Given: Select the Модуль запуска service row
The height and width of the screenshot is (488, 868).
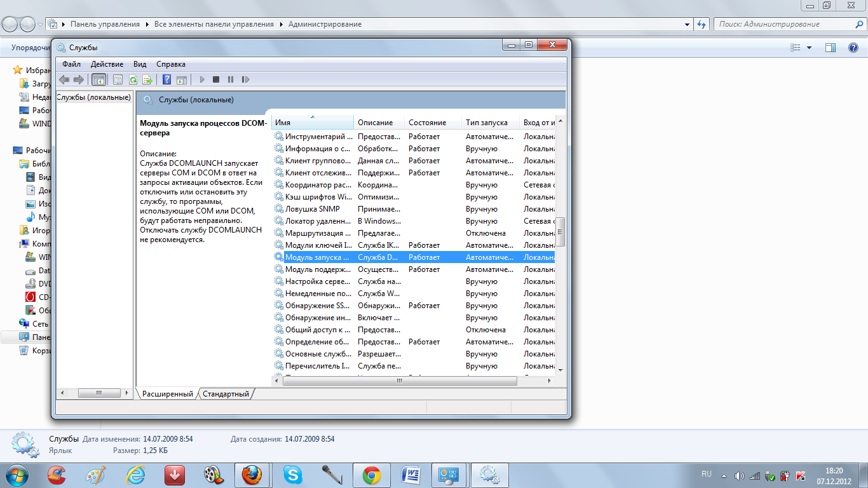Looking at the screenshot, I should coord(414,257).
